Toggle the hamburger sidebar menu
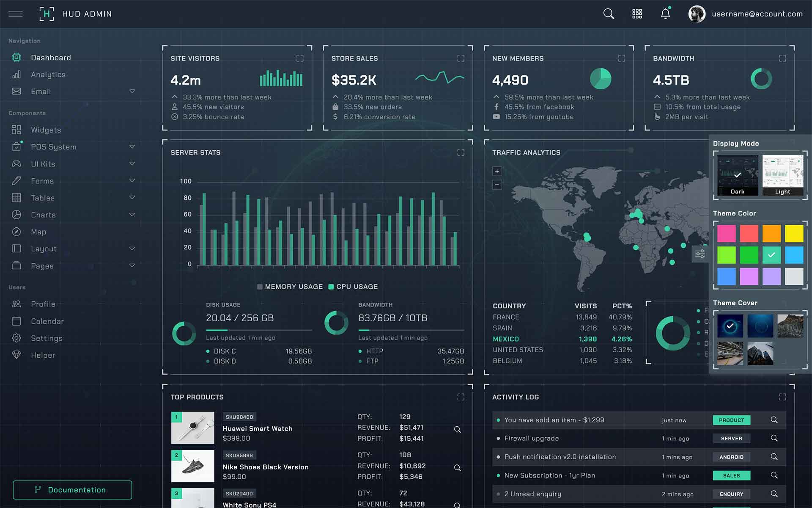 point(16,14)
